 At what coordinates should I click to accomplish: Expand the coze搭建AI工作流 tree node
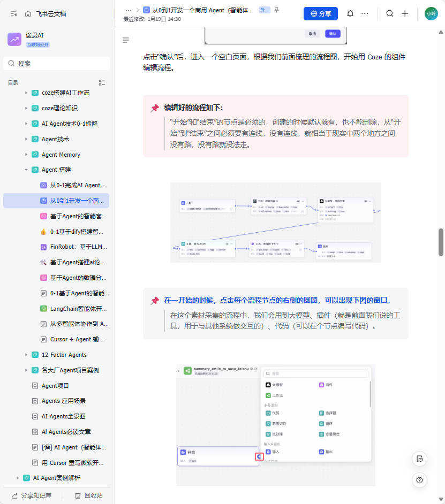tap(26, 93)
